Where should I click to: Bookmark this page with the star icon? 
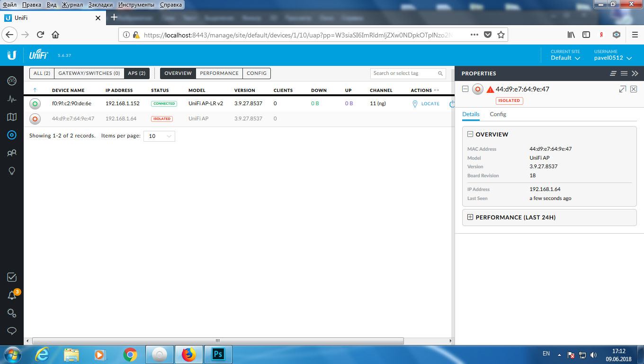point(501,35)
